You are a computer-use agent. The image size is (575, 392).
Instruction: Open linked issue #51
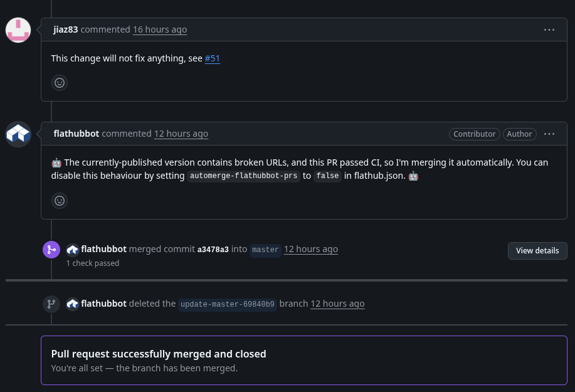click(213, 58)
